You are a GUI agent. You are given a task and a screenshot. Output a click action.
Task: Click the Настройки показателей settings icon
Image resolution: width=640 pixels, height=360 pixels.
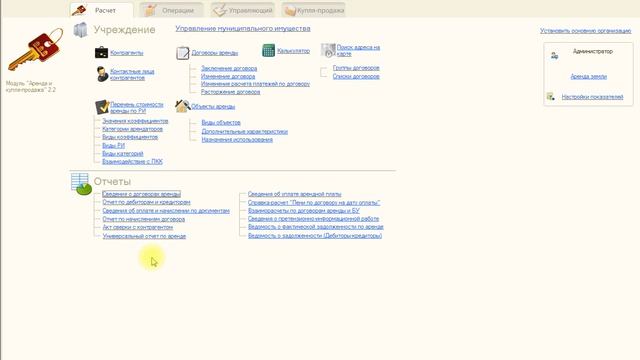pyautogui.click(x=551, y=97)
